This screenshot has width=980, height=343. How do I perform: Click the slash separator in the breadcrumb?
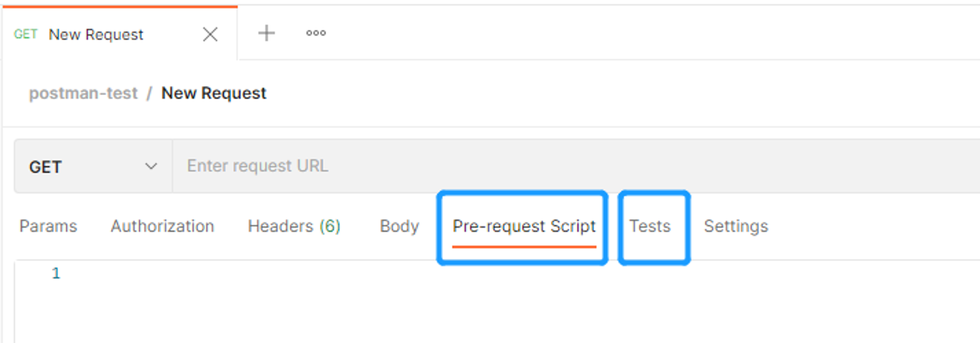149,93
